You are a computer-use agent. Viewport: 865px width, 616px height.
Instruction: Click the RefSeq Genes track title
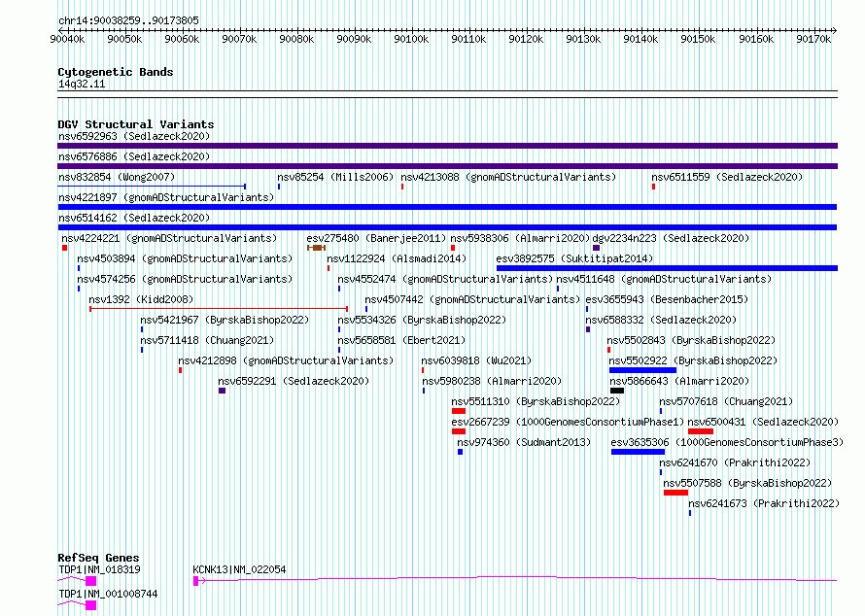(98, 558)
